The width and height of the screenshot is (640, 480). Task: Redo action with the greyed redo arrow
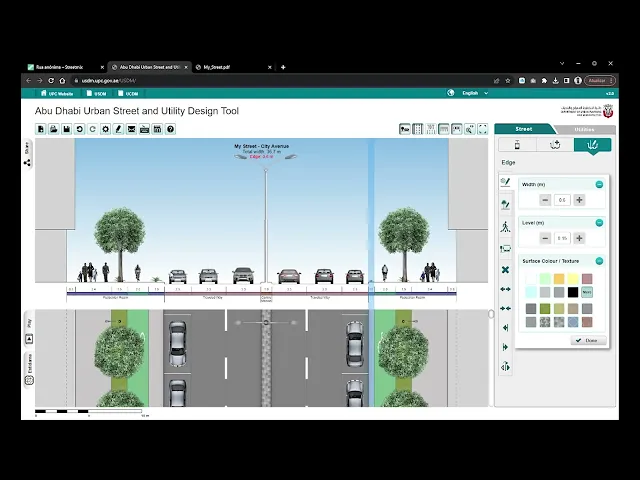pos(93,129)
